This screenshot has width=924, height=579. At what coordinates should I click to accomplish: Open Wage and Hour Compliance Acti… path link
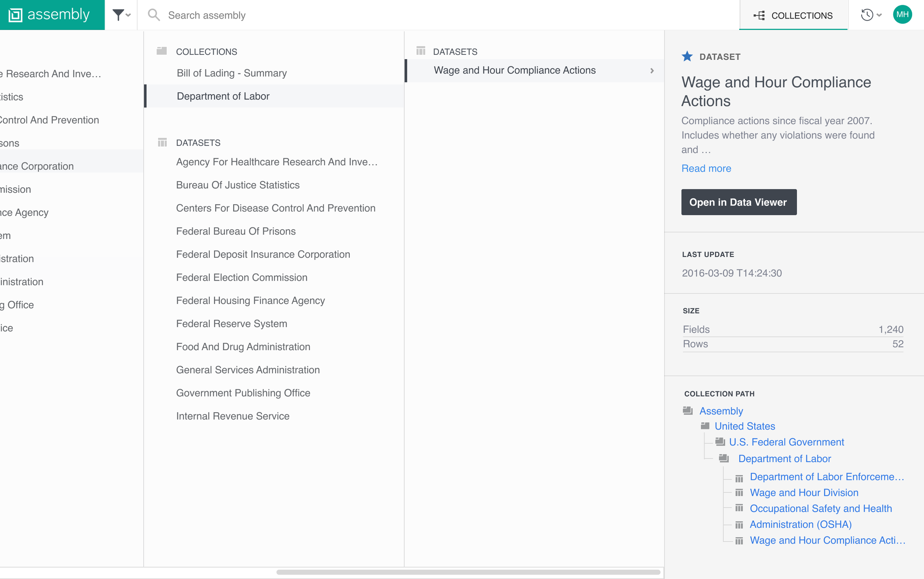tap(828, 540)
